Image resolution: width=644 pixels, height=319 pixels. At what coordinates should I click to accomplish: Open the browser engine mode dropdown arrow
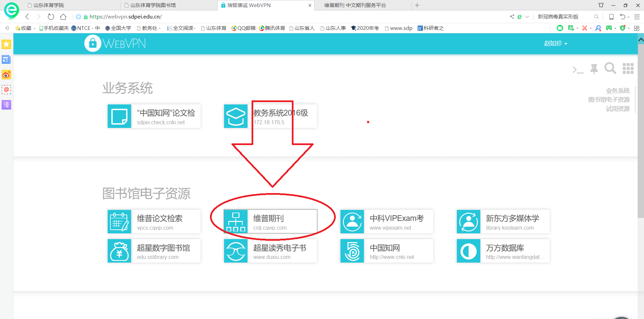point(527,16)
